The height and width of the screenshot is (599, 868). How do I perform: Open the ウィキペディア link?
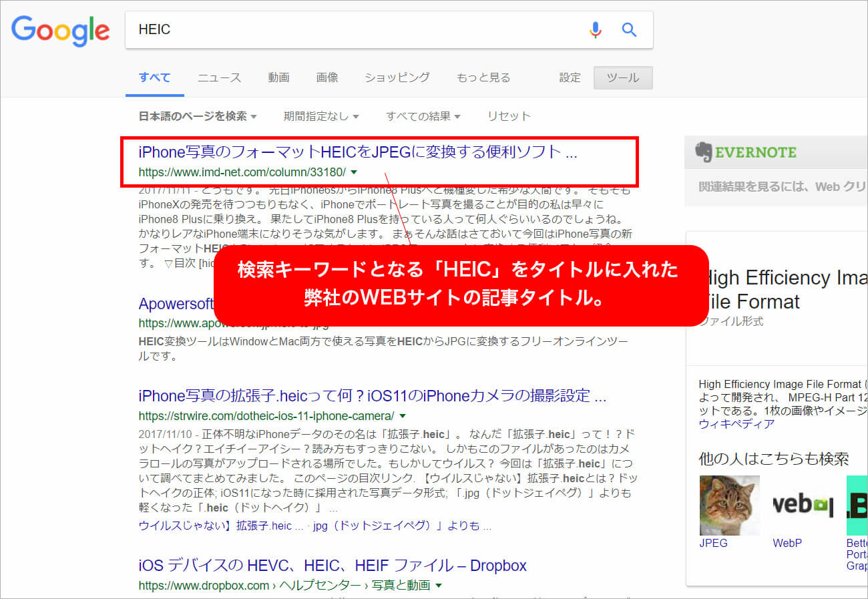pos(736,424)
